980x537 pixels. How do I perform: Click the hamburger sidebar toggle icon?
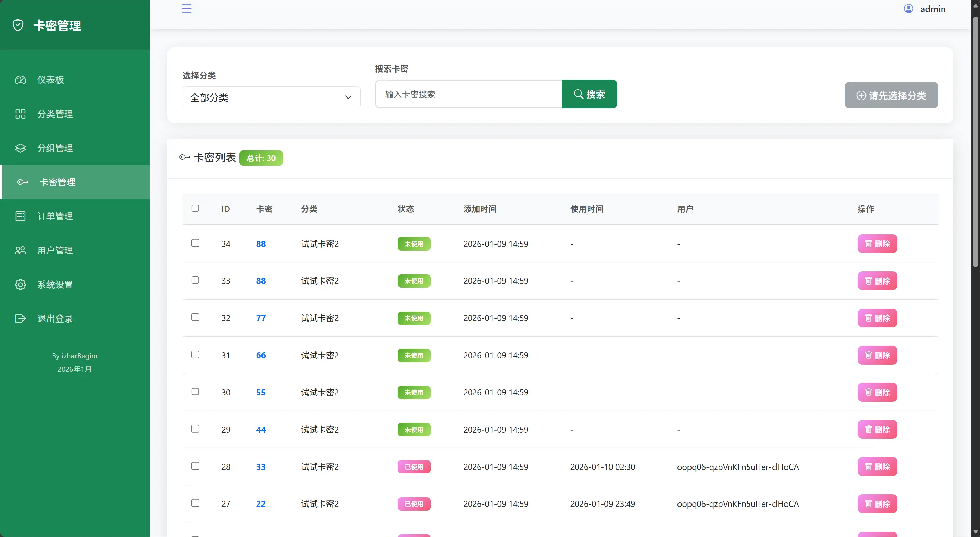186,8
